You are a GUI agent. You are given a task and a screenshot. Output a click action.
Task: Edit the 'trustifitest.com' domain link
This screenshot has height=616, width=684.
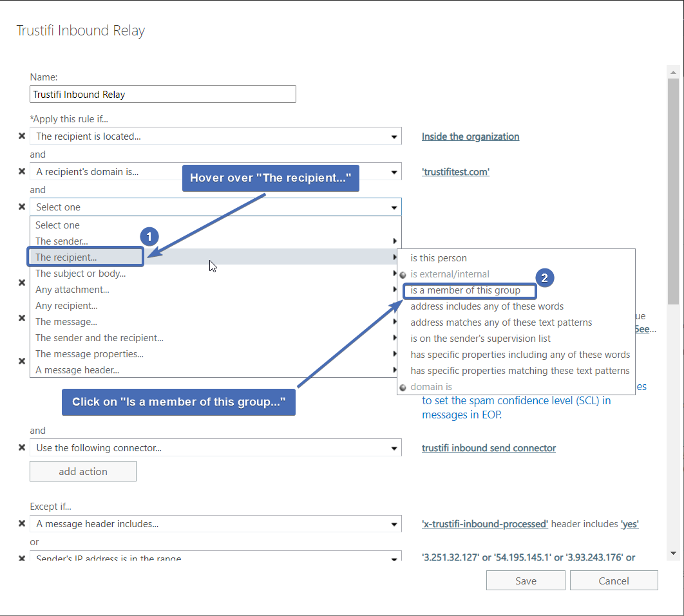point(455,172)
